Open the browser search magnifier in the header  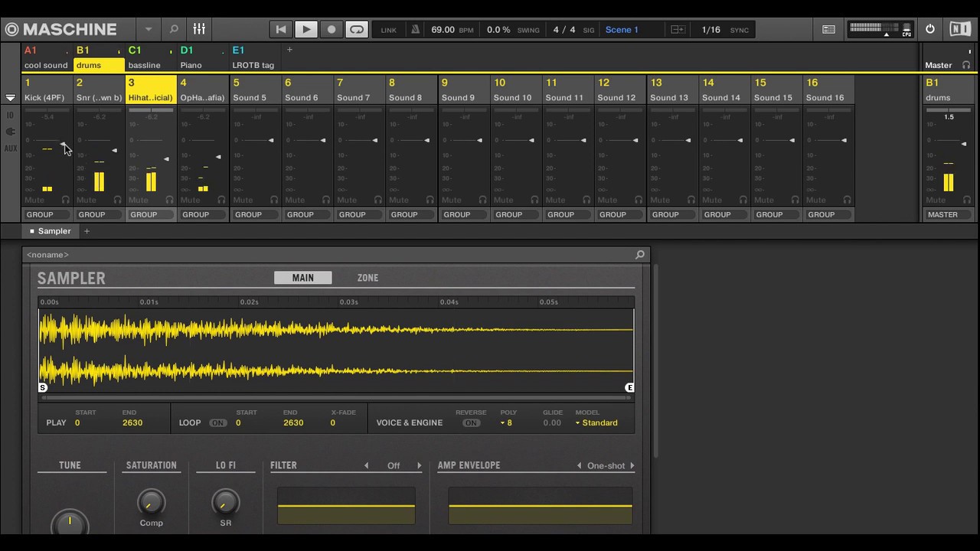pyautogui.click(x=174, y=29)
